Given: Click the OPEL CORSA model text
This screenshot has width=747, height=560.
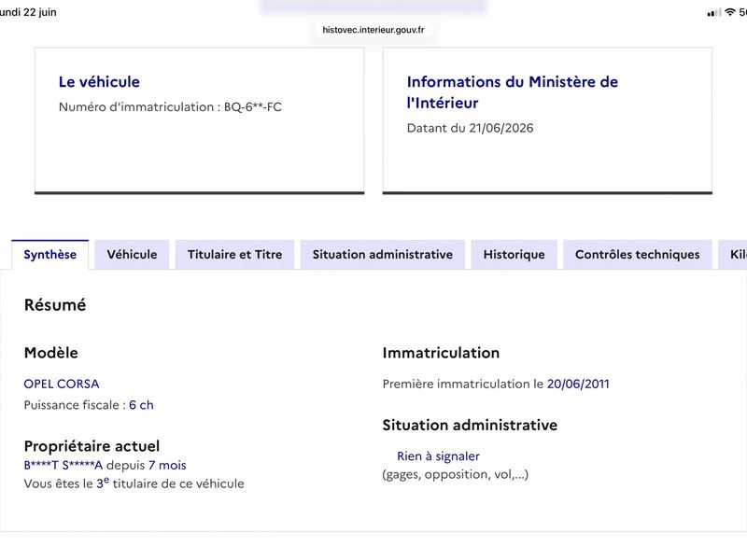Looking at the screenshot, I should click(x=62, y=384).
